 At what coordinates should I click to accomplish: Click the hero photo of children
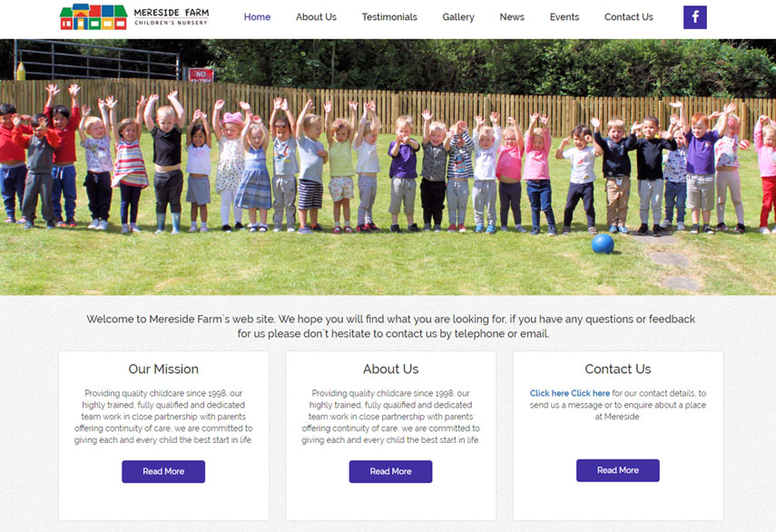[x=388, y=167]
